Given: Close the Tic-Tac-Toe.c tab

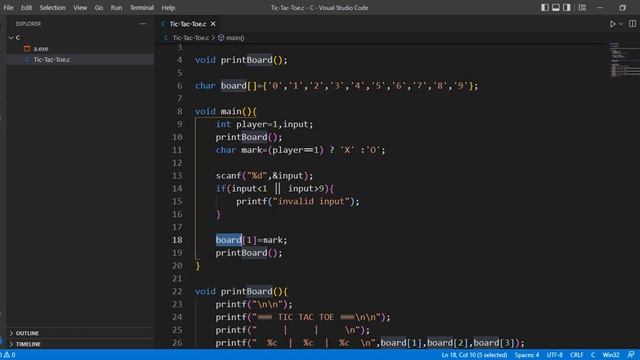Looking at the screenshot, I should 213,24.
